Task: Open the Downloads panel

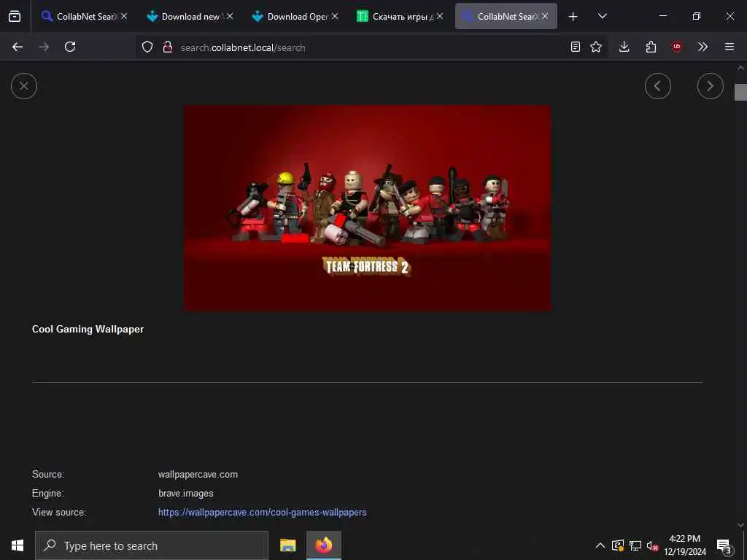Action: pos(624,47)
